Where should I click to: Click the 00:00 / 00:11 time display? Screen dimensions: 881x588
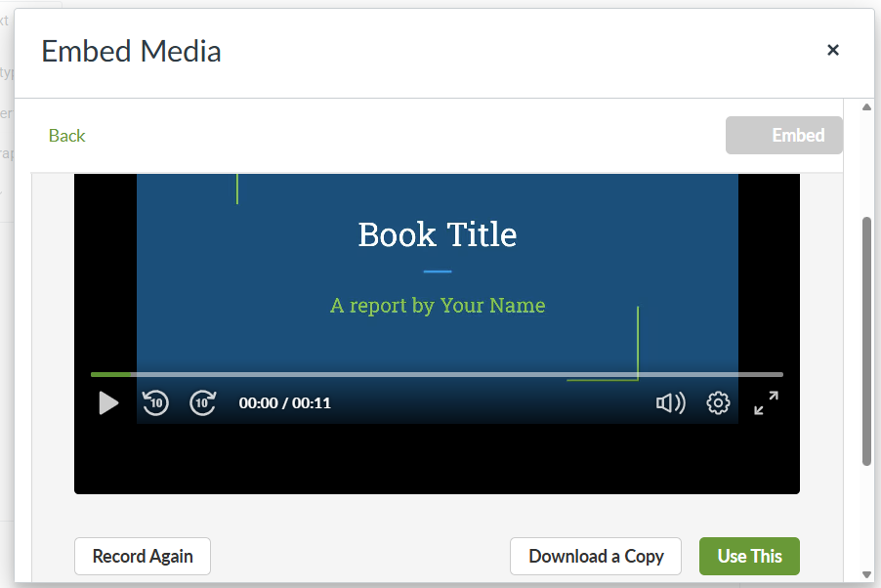284,402
